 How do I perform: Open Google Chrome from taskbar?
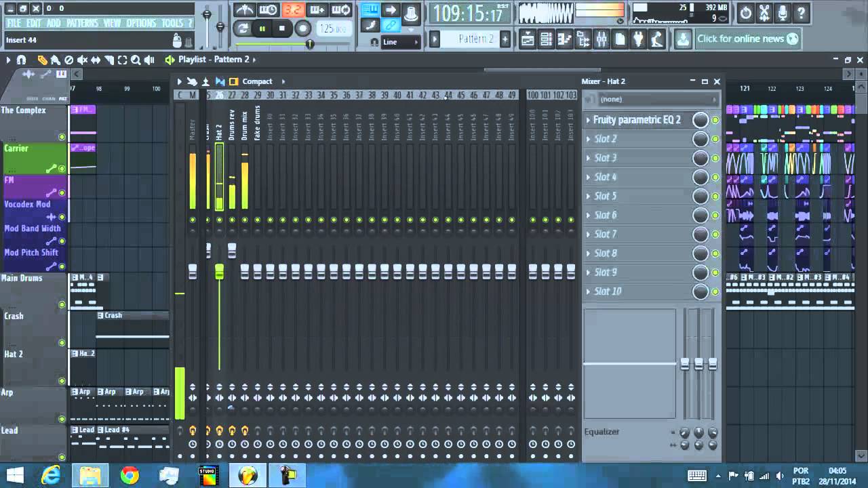coord(130,475)
